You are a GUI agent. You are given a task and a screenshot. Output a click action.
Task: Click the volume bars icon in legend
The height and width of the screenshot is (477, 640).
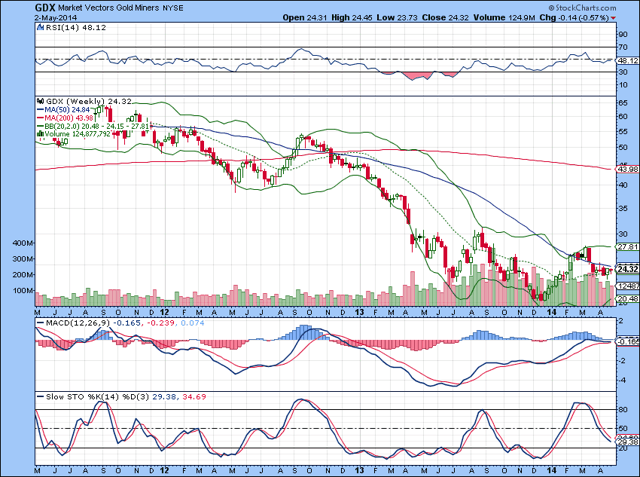(40, 133)
